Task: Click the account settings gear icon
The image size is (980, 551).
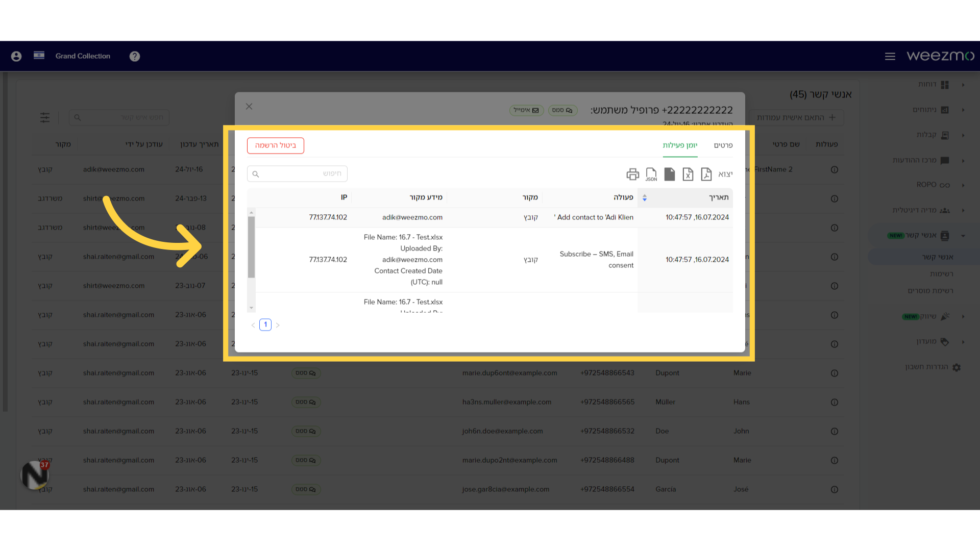Action: pyautogui.click(x=957, y=367)
